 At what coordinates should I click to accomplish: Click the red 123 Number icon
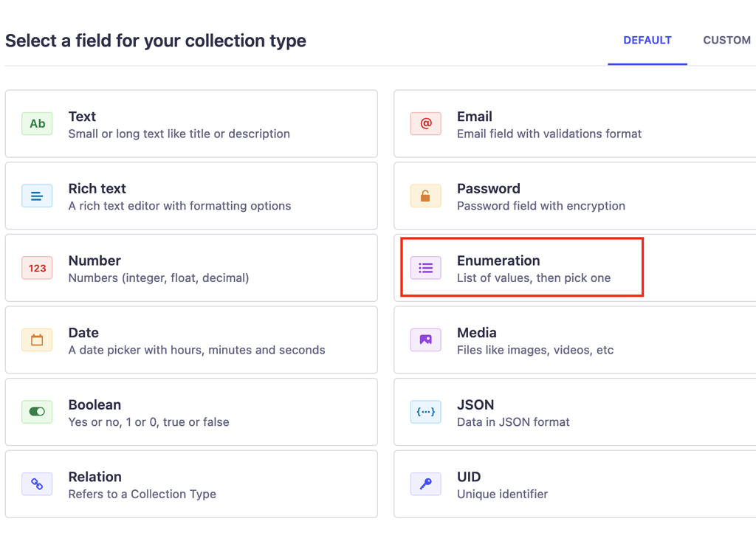(x=37, y=268)
